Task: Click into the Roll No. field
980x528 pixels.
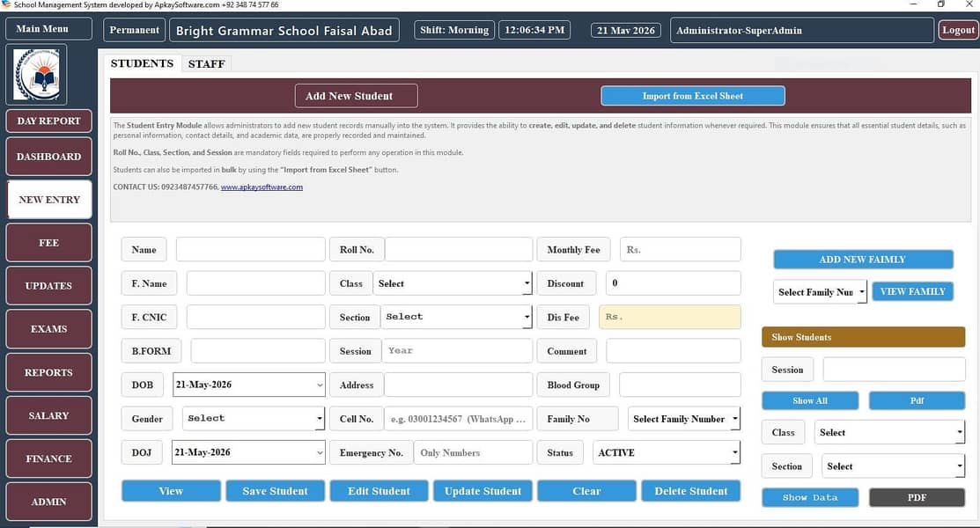Action: (459, 249)
